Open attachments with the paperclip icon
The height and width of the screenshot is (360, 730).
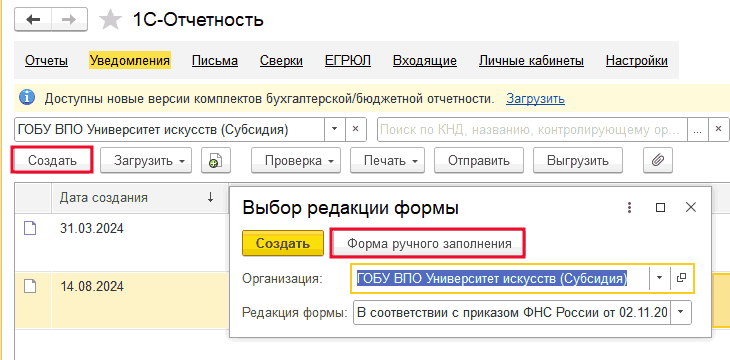point(658,161)
